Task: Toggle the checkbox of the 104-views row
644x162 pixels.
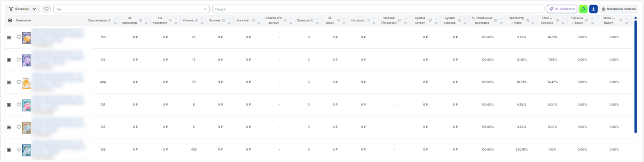Action: pyautogui.click(x=9, y=60)
